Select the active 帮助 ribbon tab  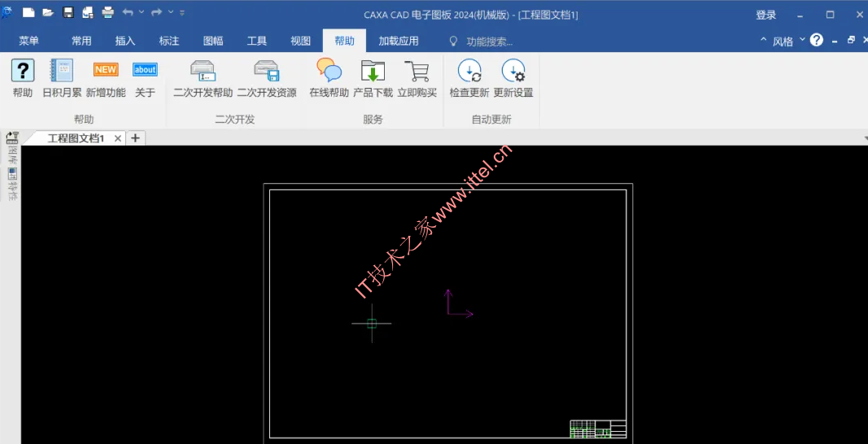tap(344, 41)
